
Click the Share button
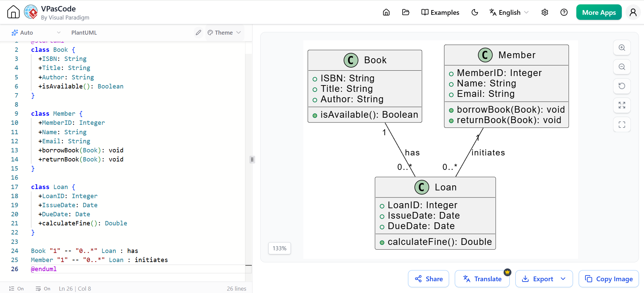pyautogui.click(x=429, y=279)
